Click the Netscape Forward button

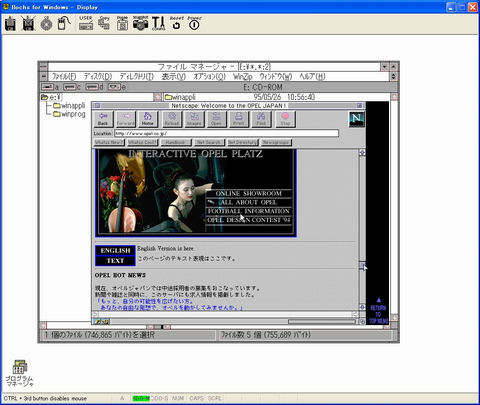tap(126, 119)
